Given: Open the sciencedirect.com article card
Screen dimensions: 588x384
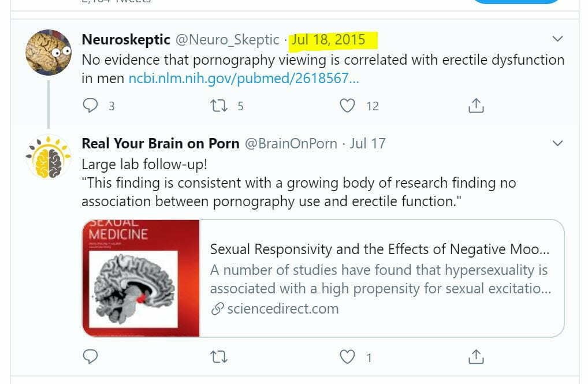Looking at the screenshot, I should [323, 278].
